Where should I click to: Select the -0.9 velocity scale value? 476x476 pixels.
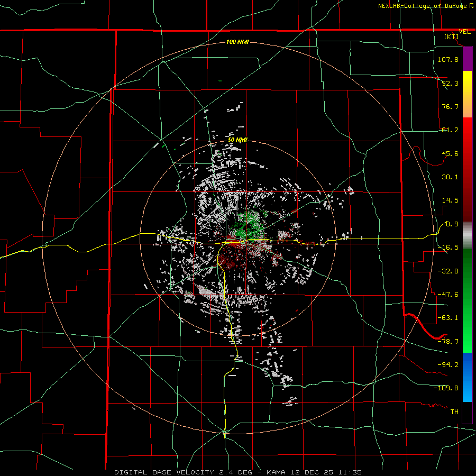click(450, 224)
